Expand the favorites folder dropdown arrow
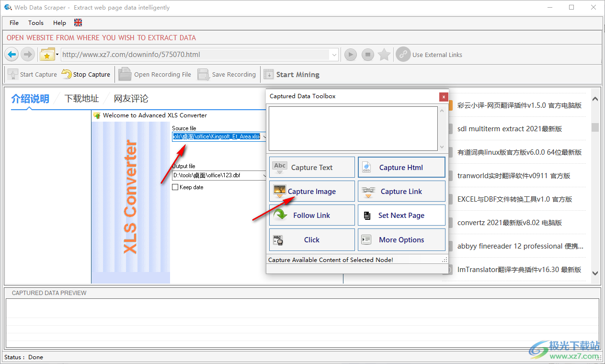Viewport: 605px width, 364px height. coord(57,55)
